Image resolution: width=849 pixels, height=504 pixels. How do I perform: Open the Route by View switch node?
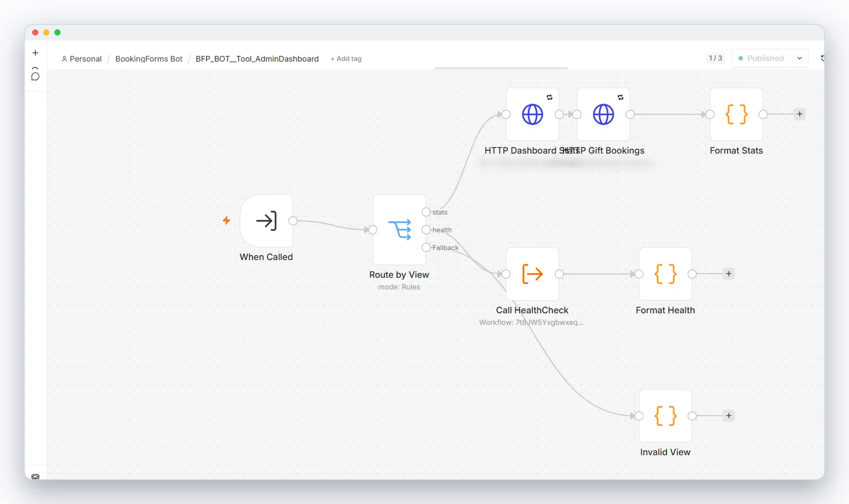(399, 230)
